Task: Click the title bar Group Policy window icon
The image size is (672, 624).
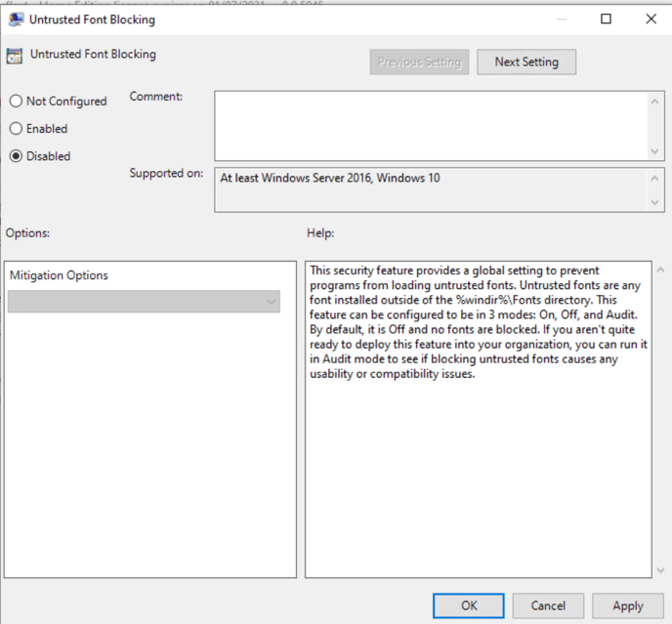Action: pyautogui.click(x=16, y=20)
